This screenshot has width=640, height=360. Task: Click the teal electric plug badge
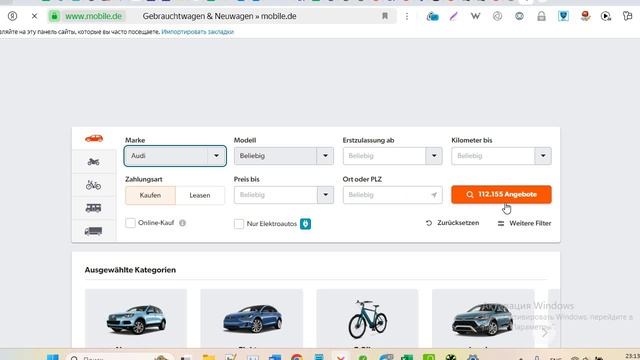(305, 224)
